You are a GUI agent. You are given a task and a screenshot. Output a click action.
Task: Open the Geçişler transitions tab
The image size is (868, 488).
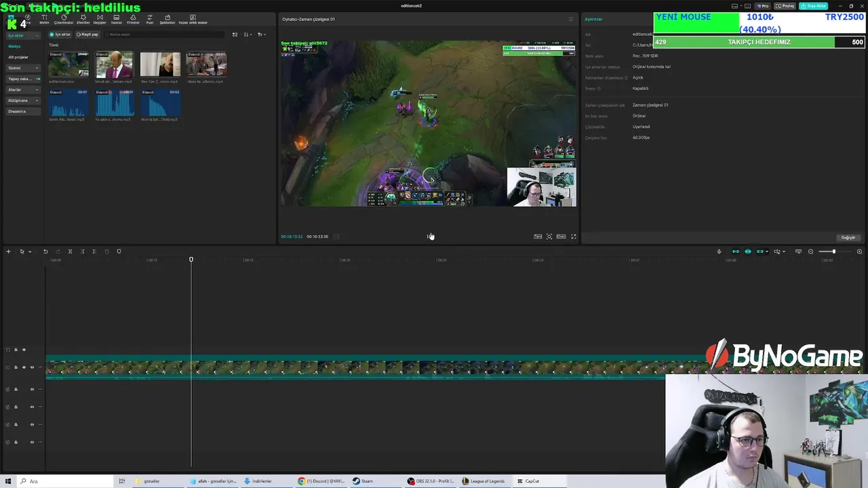tap(100, 19)
